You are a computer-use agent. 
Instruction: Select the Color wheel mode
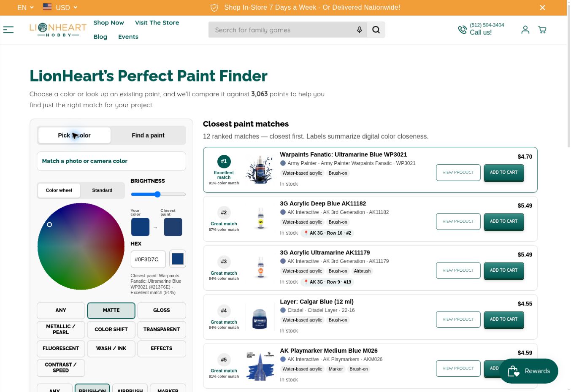coord(59,190)
